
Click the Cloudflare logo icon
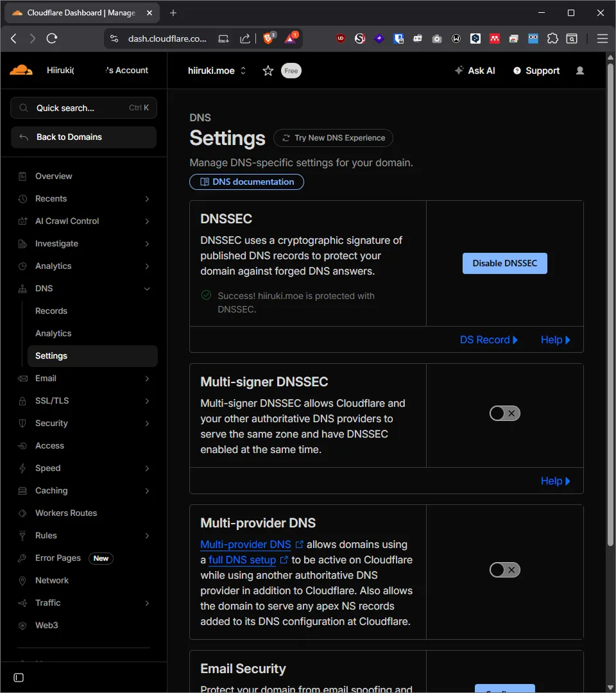click(x=21, y=71)
